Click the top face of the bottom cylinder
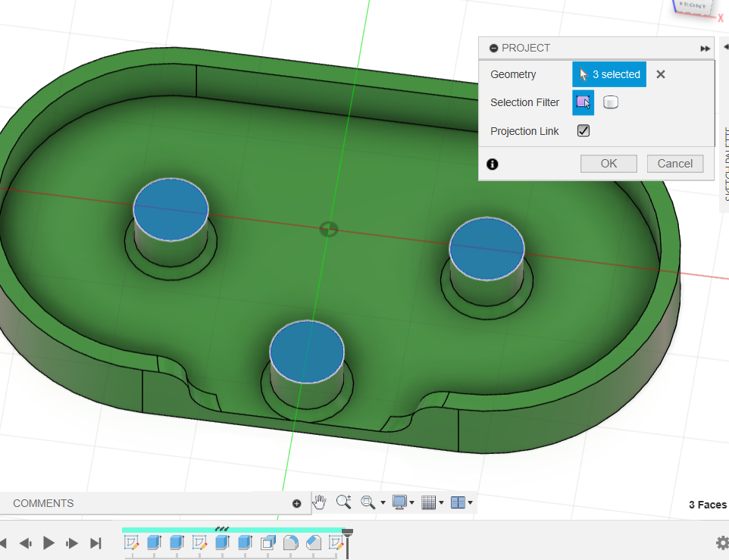729x560 pixels. 307,351
